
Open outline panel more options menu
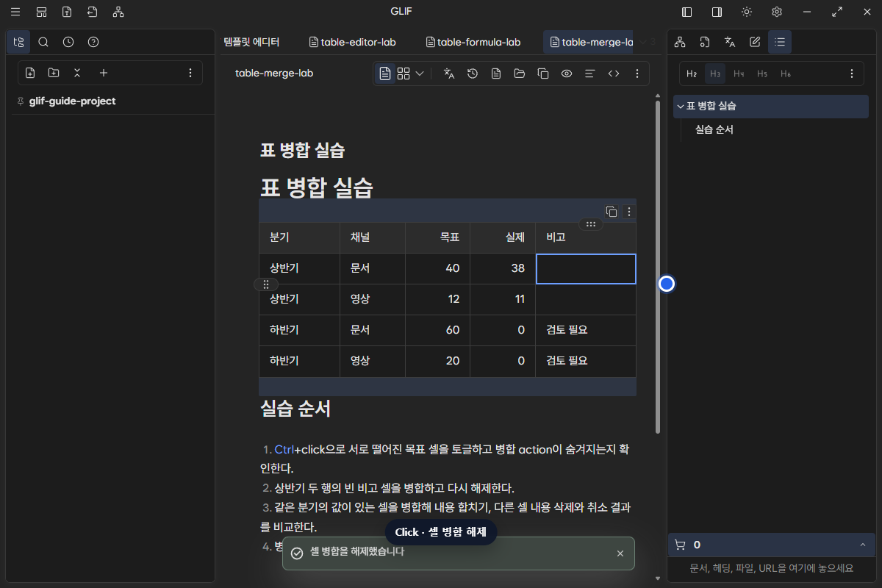tap(852, 73)
